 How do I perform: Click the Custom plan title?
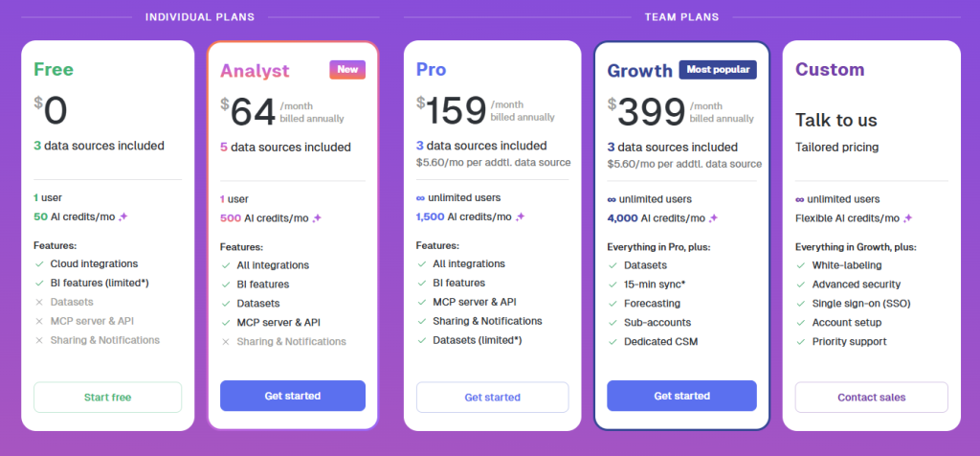coord(830,69)
